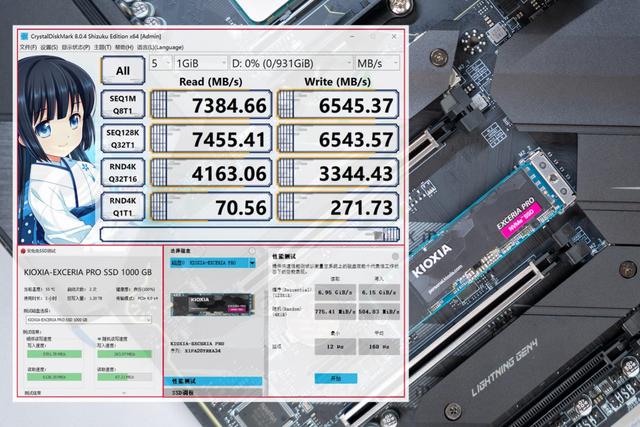The image size is (640, 427).
Task: Click the CrystalDiskMark title bar app icon
Action: pos(24,36)
